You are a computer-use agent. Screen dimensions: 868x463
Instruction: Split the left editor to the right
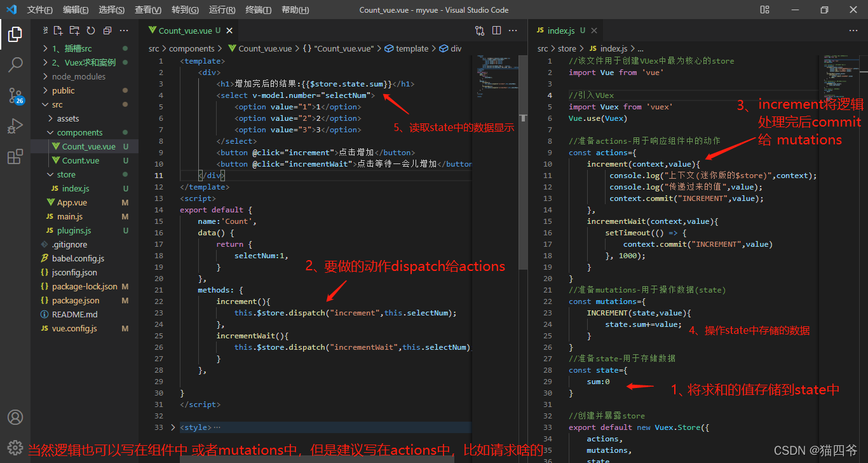pos(496,31)
